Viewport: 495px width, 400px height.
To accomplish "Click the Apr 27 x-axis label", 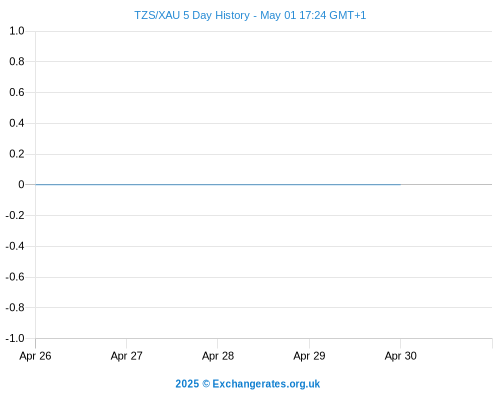I will point(127,356).
